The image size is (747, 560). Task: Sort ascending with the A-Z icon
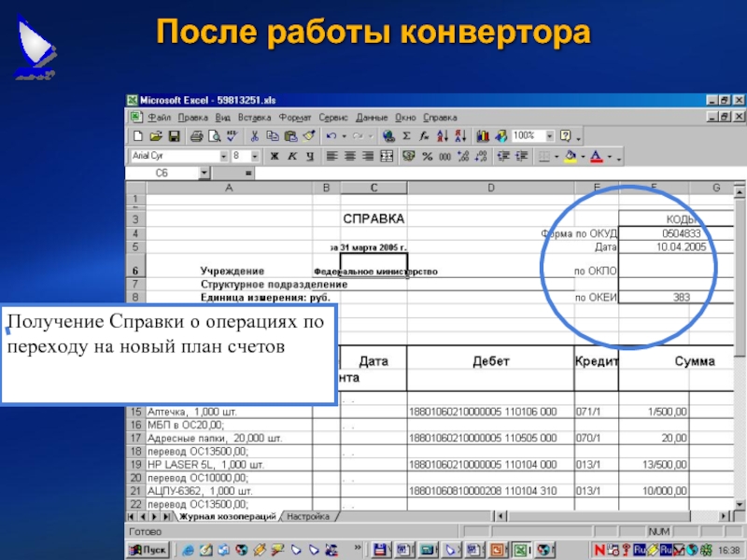click(442, 136)
